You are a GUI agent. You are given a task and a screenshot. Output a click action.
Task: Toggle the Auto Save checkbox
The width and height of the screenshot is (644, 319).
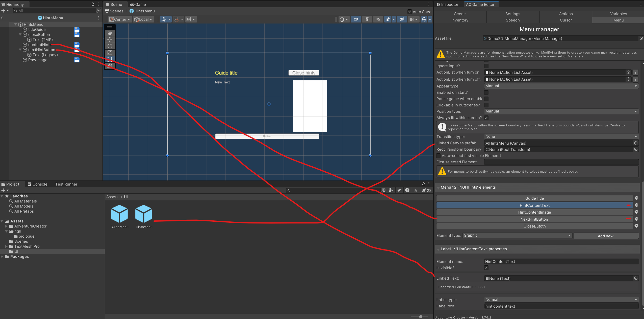(x=409, y=12)
